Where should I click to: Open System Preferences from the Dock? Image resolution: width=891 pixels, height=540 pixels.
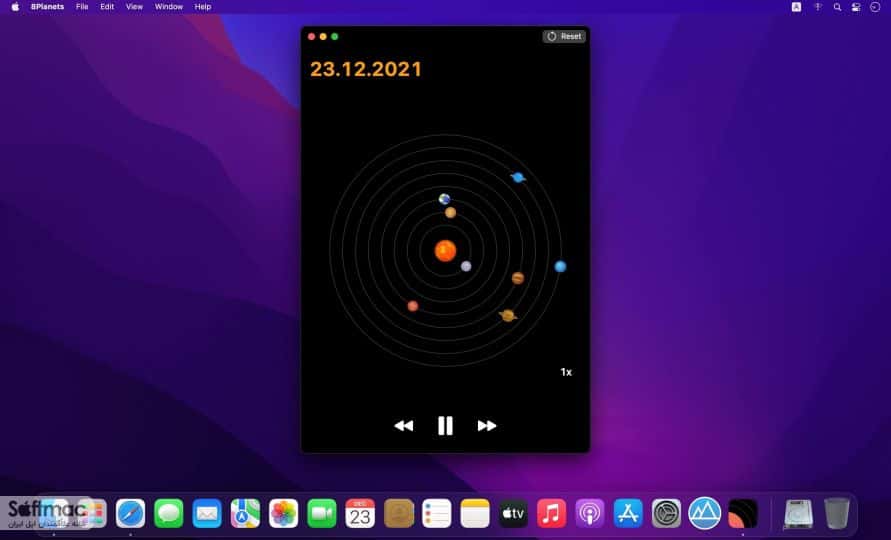tap(667, 513)
